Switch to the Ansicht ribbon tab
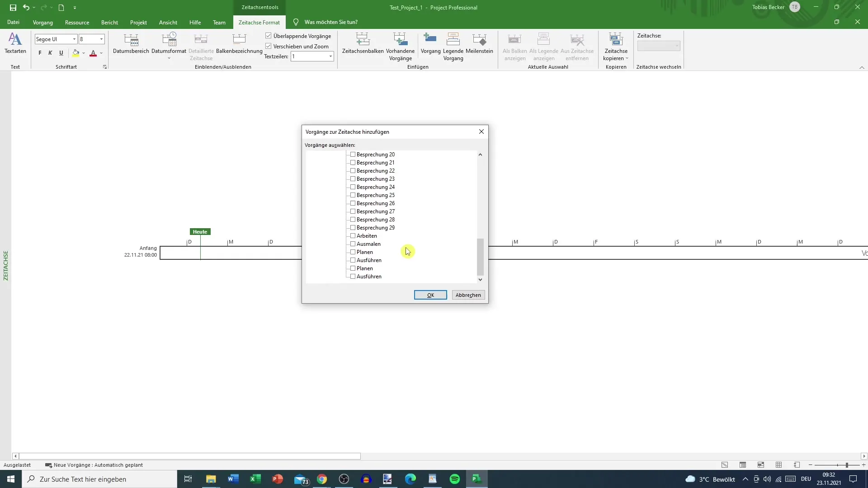This screenshot has width=868, height=488. point(168,22)
